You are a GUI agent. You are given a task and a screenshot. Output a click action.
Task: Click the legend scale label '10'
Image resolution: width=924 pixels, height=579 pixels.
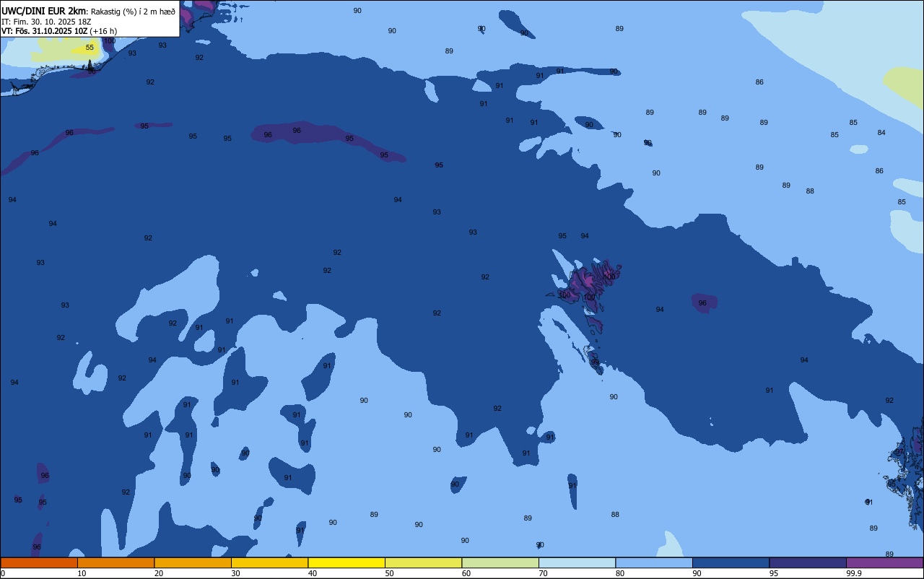tap(82, 573)
